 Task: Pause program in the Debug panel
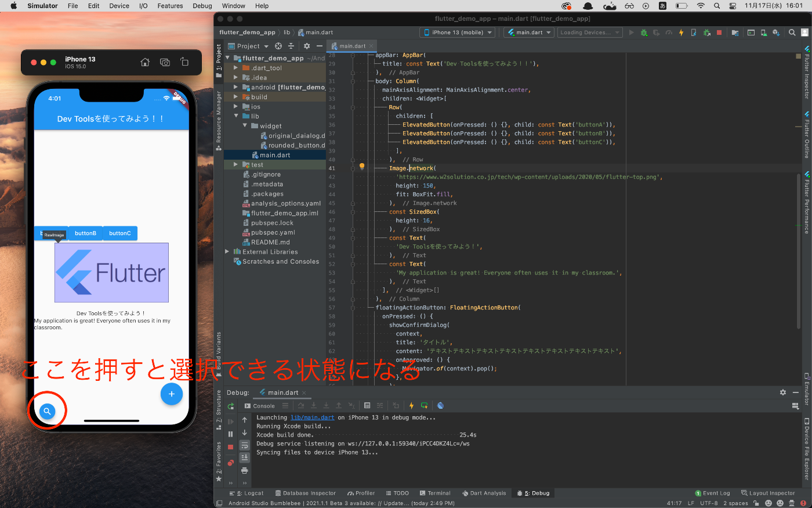231,434
